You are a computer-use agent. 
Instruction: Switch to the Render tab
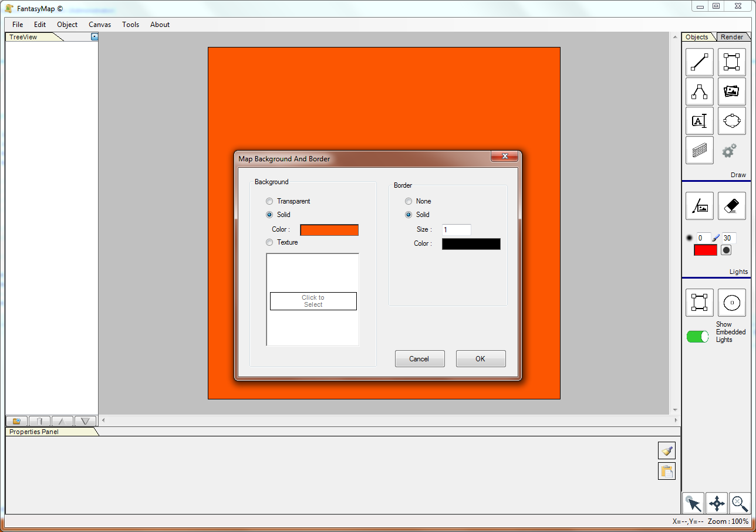pyautogui.click(x=732, y=37)
